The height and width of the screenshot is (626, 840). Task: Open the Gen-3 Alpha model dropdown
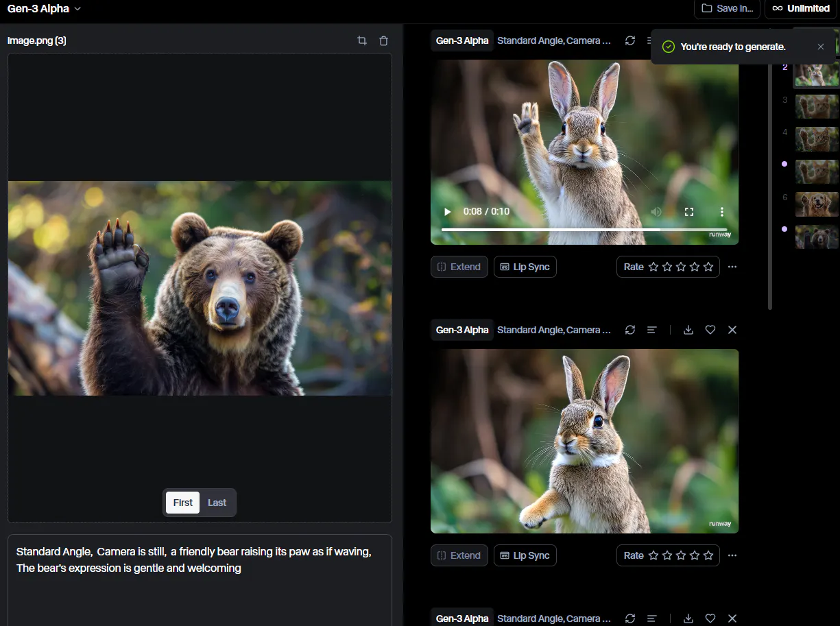coord(44,9)
